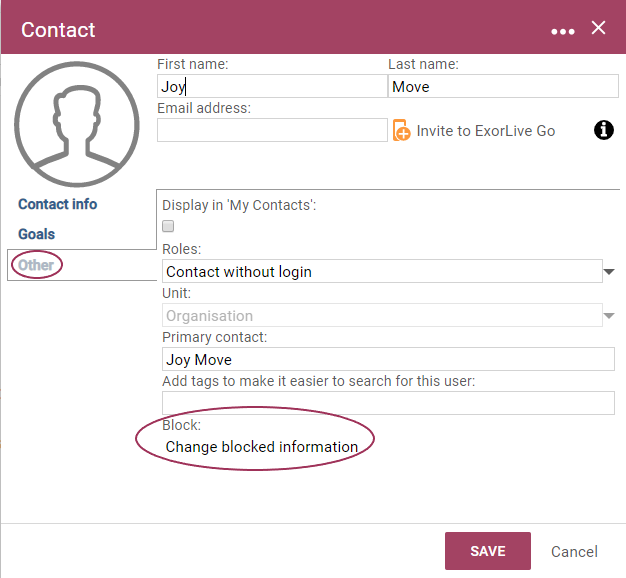Image resolution: width=626 pixels, height=578 pixels.
Task: Switch to the Contact info tab
Action: pyautogui.click(x=57, y=204)
